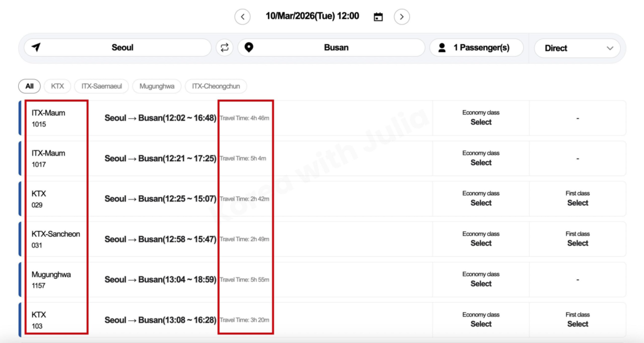Click Travel Time: 4h 46m text
This screenshot has width=644, height=343.
pyautogui.click(x=245, y=118)
